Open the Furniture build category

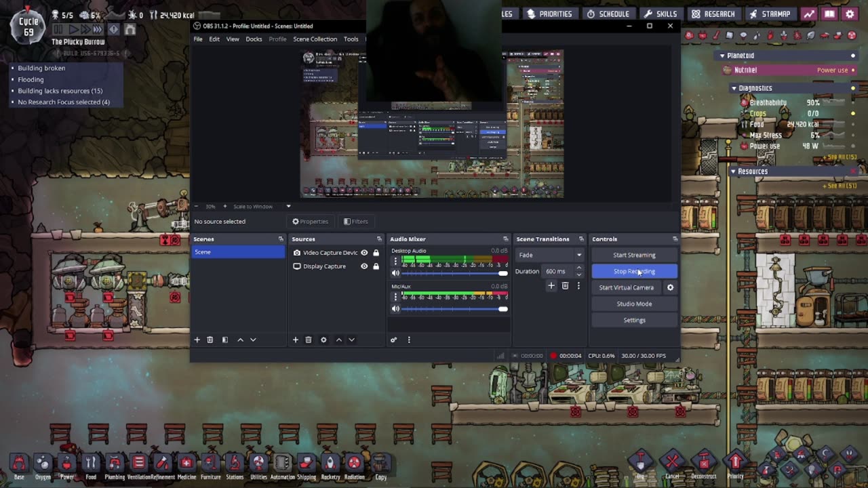point(210,466)
